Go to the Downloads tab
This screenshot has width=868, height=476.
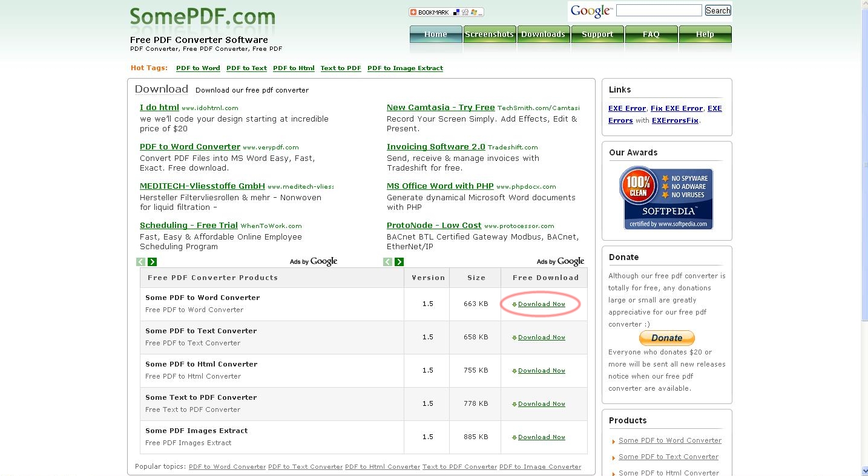543,34
